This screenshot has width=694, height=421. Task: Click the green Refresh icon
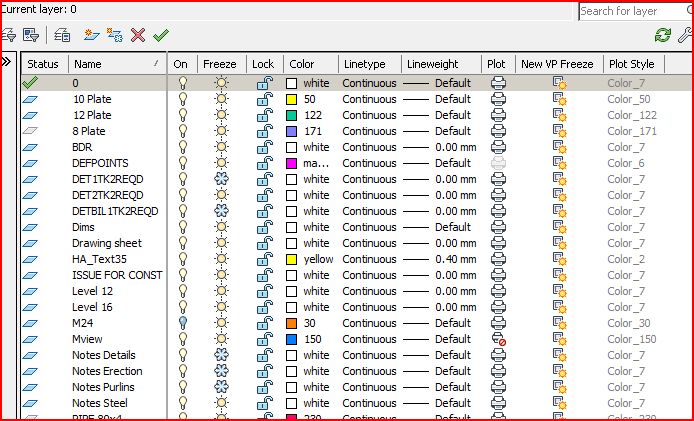pos(662,35)
